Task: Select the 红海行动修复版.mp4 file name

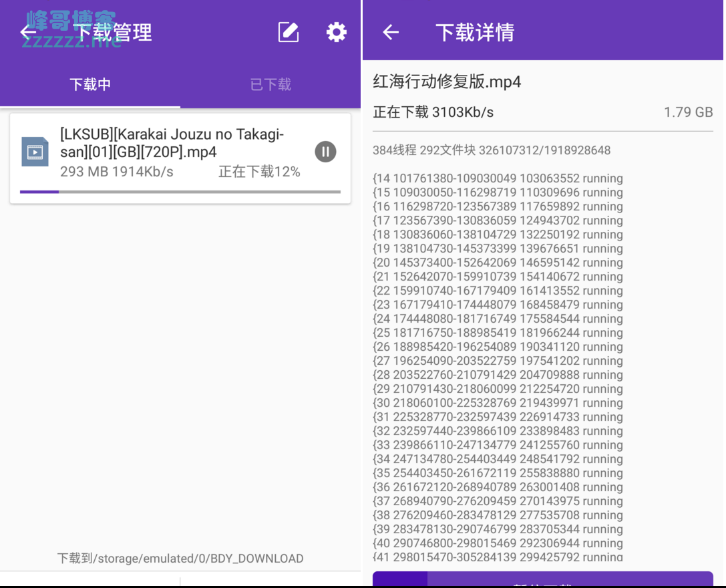Action: pos(447,82)
